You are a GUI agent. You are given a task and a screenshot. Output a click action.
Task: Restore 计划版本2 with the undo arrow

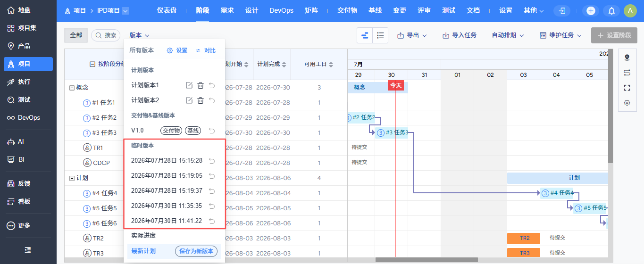point(212,100)
